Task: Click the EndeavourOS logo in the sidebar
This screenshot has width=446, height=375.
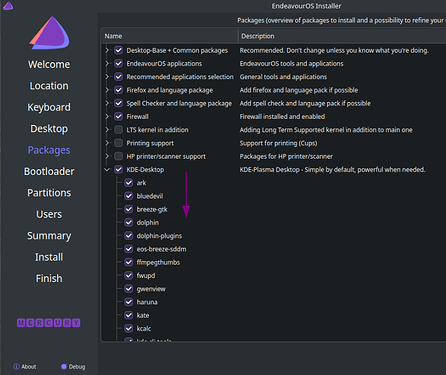Action: pos(49,33)
